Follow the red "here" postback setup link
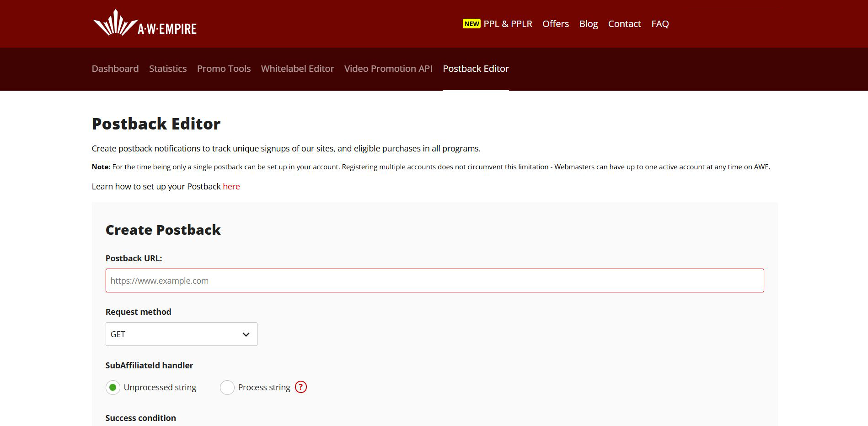868x426 pixels. [231, 187]
